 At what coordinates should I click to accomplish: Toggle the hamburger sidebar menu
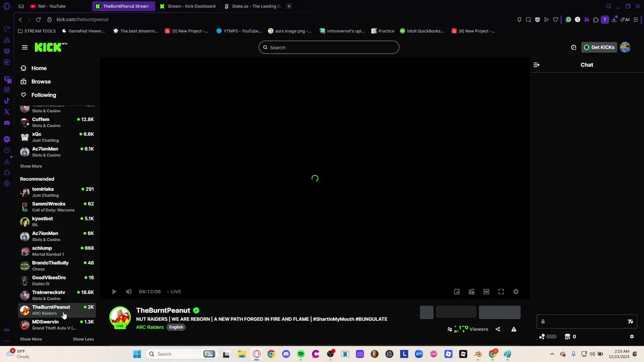[x=25, y=47]
